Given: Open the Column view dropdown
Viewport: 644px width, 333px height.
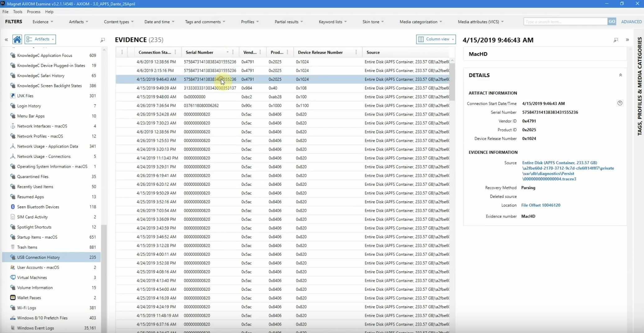Looking at the screenshot, I should pyautogui.click(x=436, y=39).
